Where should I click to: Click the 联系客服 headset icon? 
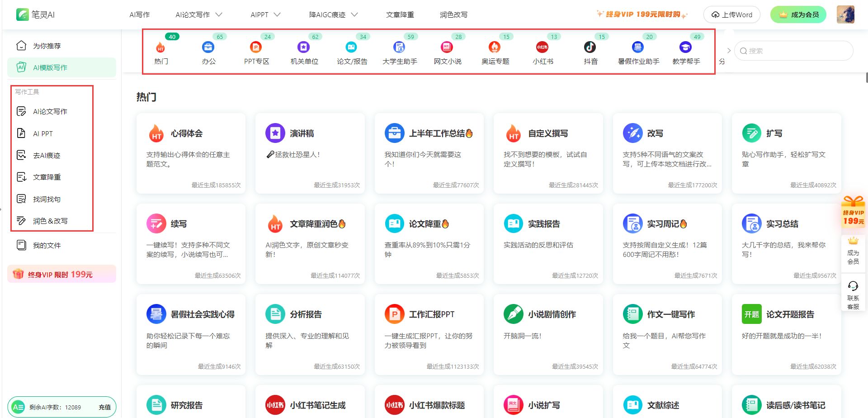853,286
